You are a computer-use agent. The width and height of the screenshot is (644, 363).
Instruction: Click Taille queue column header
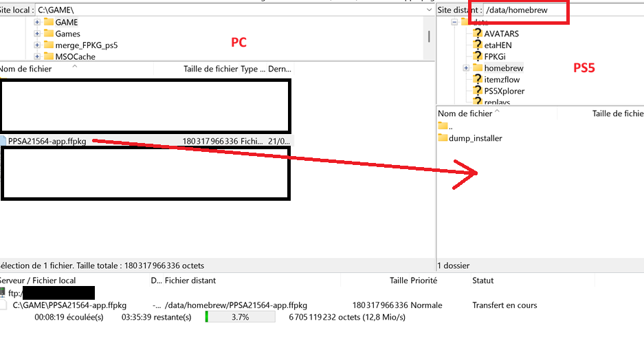coord(399,280)
